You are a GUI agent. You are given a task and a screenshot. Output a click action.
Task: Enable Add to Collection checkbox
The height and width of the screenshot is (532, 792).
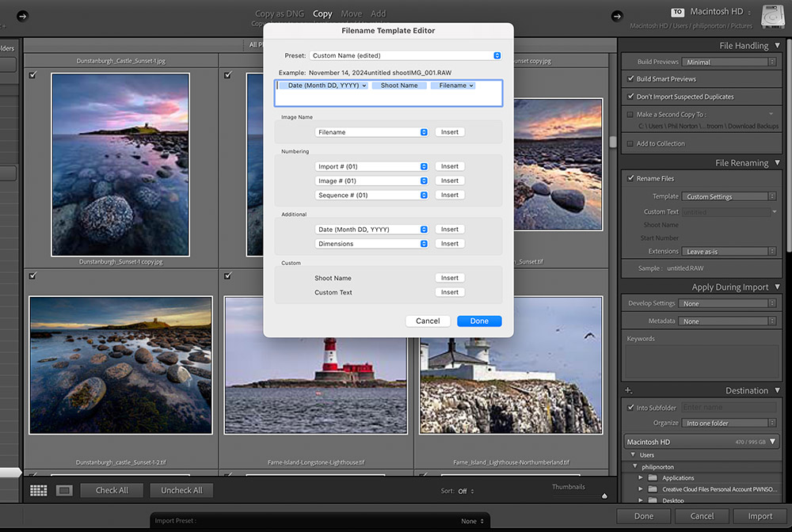tap(630, 143)
